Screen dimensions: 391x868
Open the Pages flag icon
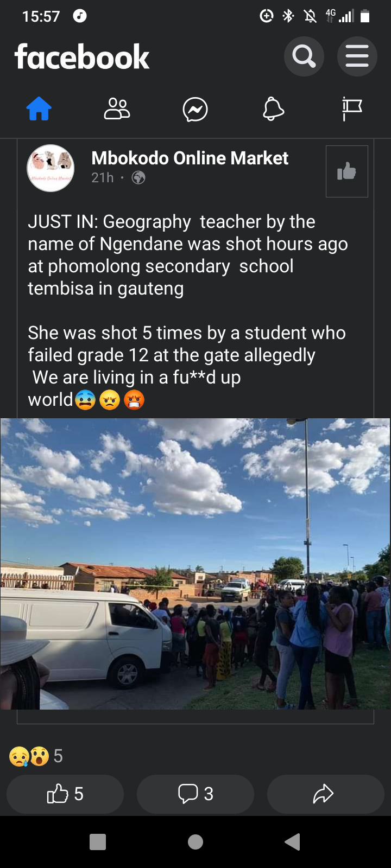click(352, 109)
